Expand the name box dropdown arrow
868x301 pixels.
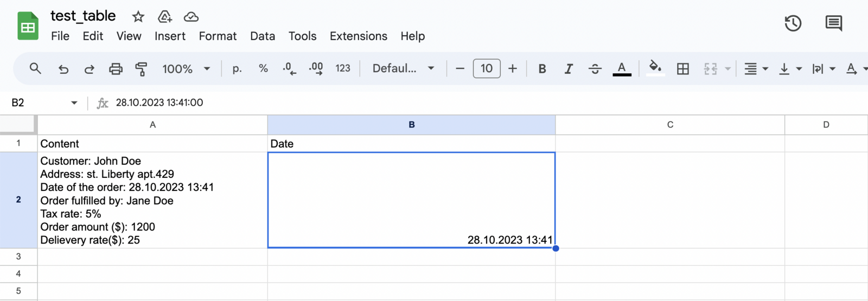[x=74, y=103]
